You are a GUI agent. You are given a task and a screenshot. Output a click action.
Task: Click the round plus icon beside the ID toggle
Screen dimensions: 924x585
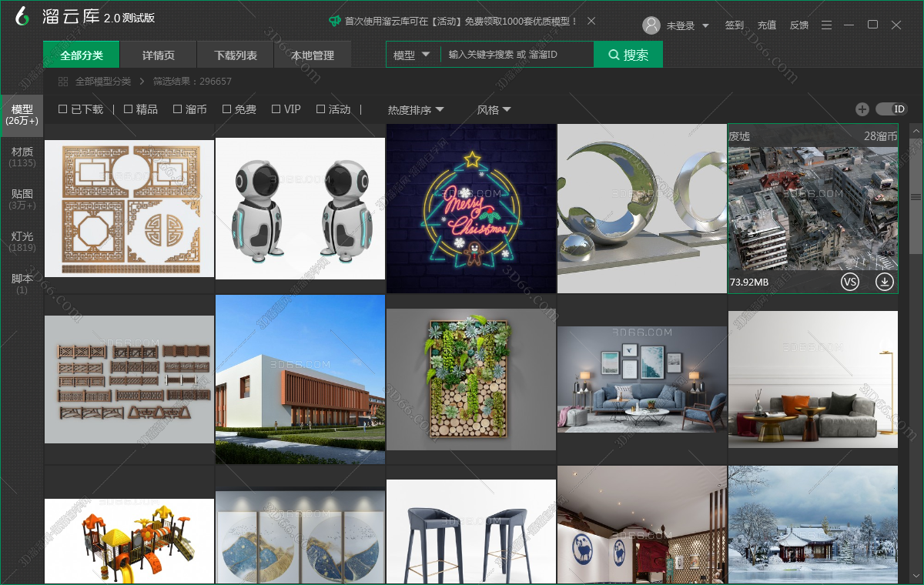pyautogui.click(x=862, y=109)
